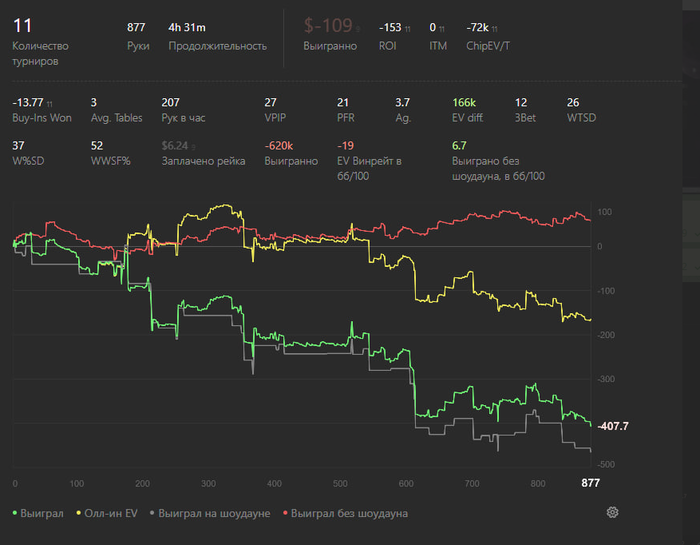Open the chart settings gear icon

(x=612, y=512)
